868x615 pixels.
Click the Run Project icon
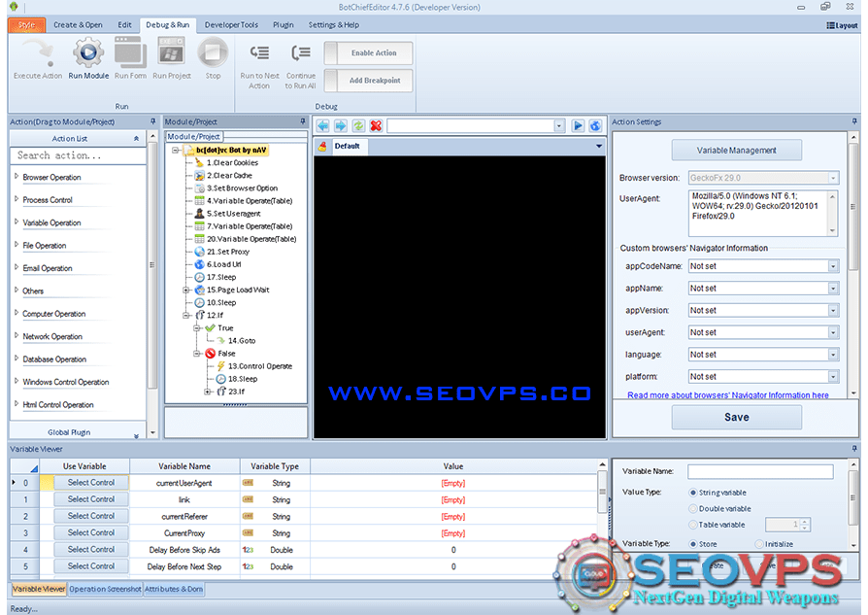[171, 52]
